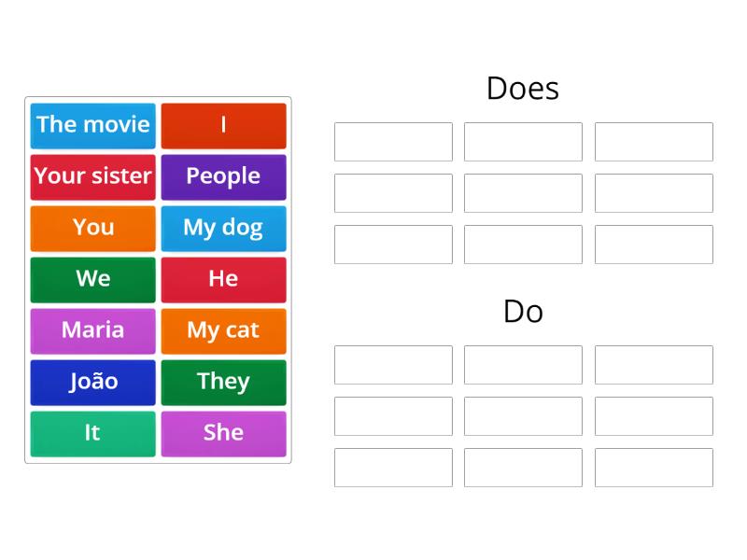This screenshot has height=560, width=747.
Task: Click the middle empty slot under Does
Action: click(523, 193)
